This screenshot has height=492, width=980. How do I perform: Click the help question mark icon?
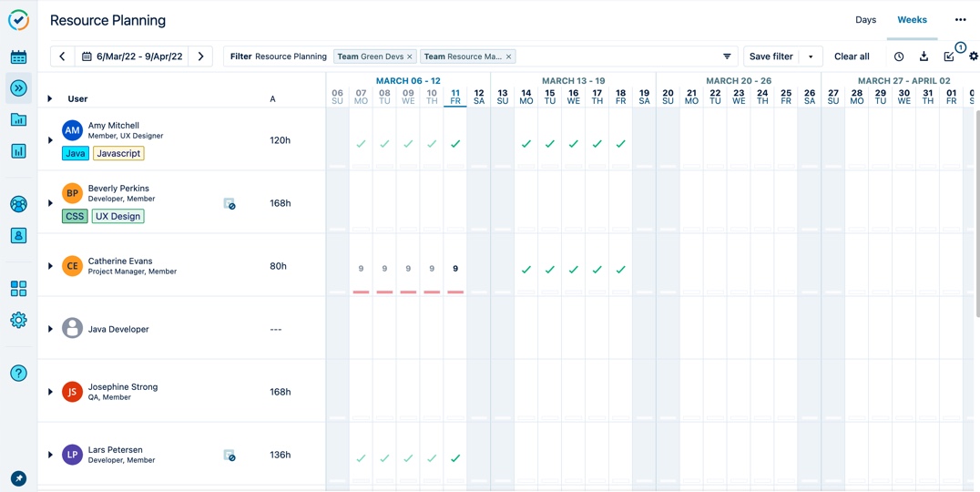tap(18, 374)
